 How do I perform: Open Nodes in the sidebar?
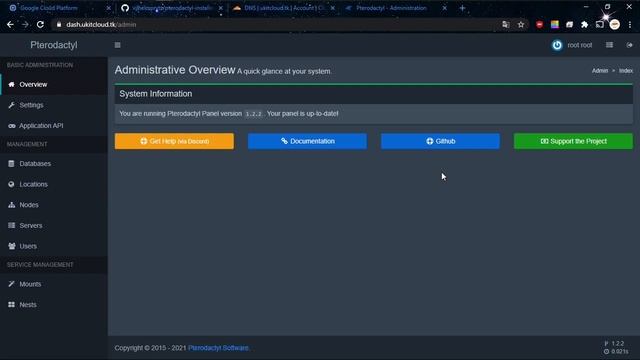(x=54, y=205)
